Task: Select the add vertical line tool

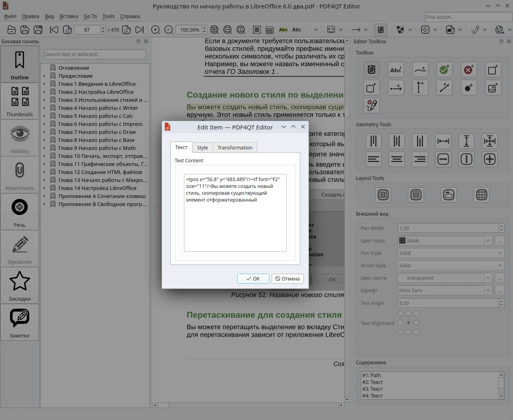Action: [x=420, y=88]
